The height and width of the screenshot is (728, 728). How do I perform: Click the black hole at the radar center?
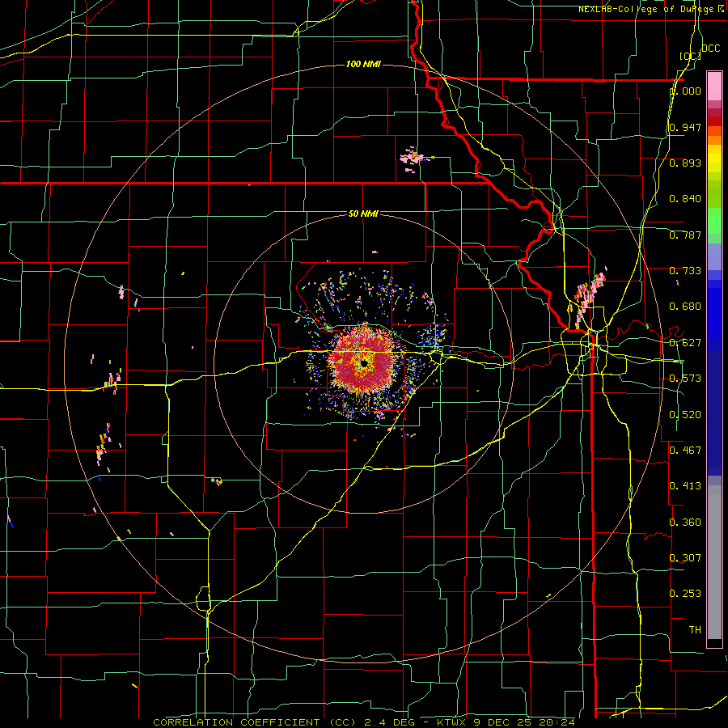[365, 363]
